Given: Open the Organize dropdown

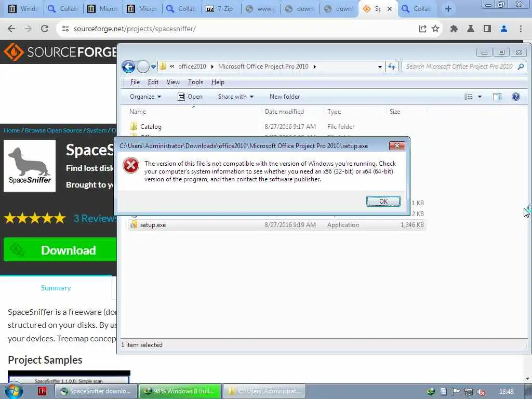Looking at the screenshot, I should (145, 97).
